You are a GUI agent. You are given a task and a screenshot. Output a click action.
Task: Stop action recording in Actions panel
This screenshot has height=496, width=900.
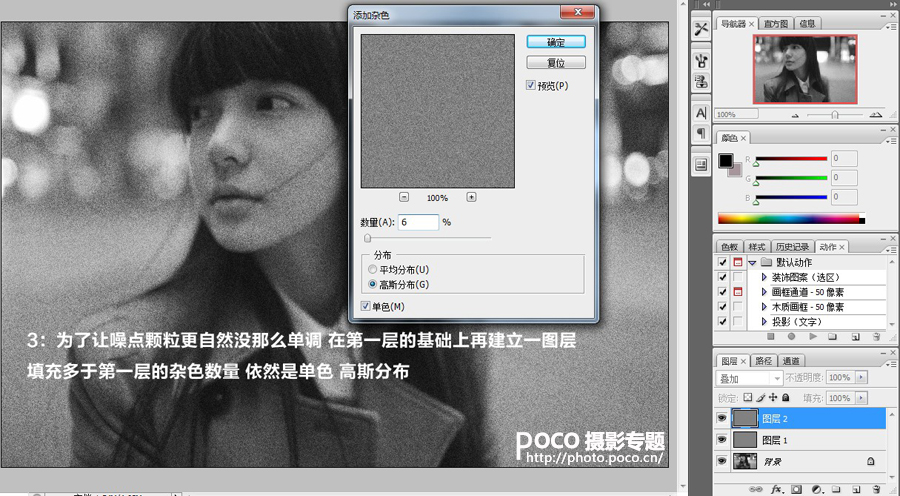click(x=771, y=336)
